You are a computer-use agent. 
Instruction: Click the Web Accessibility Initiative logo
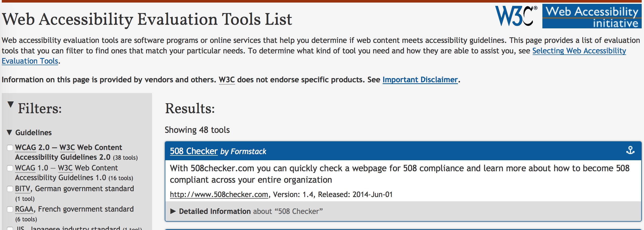pyautogui.click(x=592, y=16)
